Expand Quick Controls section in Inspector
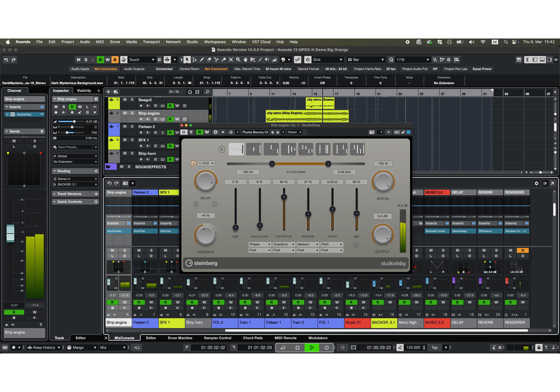Viewport: 560px width, 392px height. tap(75, 202)
